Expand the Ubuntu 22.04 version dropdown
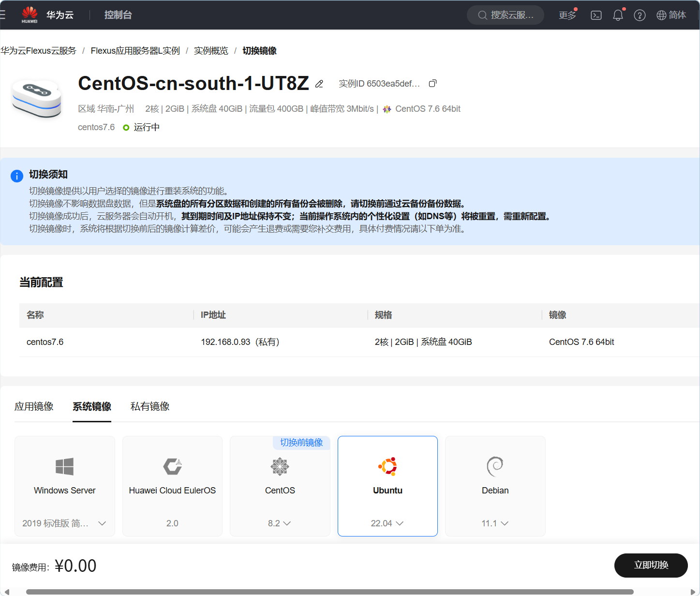 coord(400,523)
